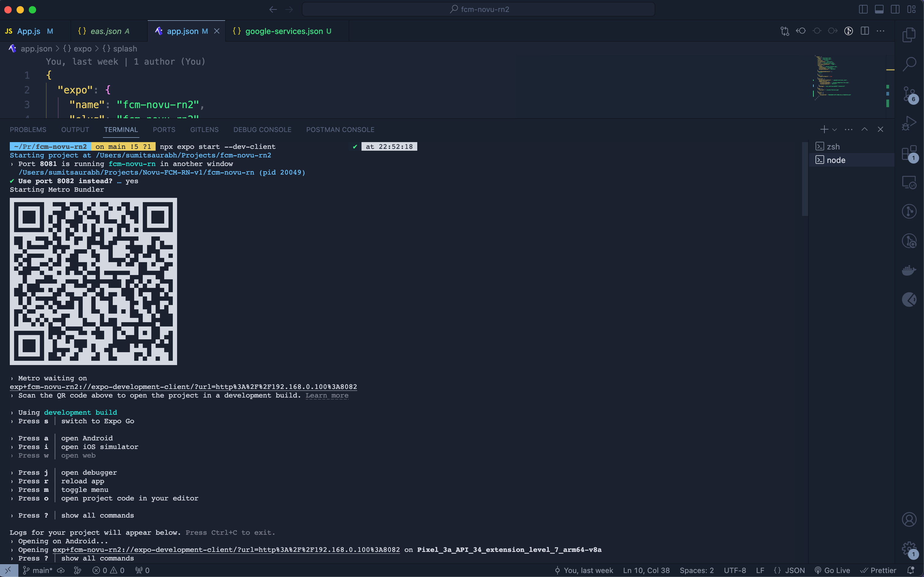
Task: Switch to the DEBUG CONSOLE panel tab
Action: [262, 130]
